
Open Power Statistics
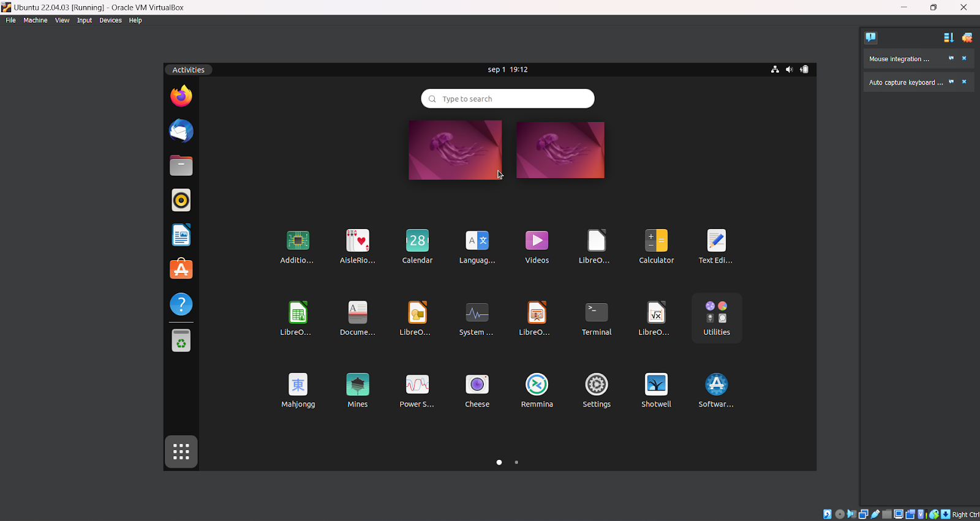(x=417, y=390)
